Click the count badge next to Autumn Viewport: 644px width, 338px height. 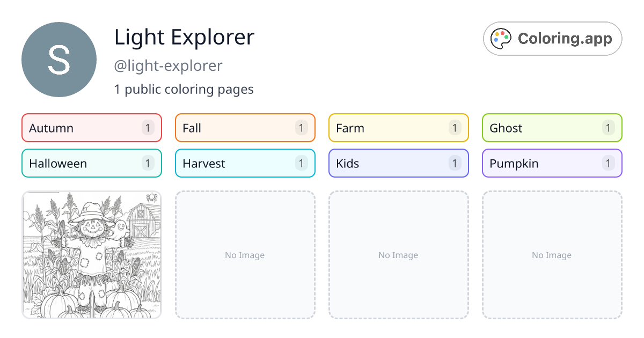coord(148,128)
